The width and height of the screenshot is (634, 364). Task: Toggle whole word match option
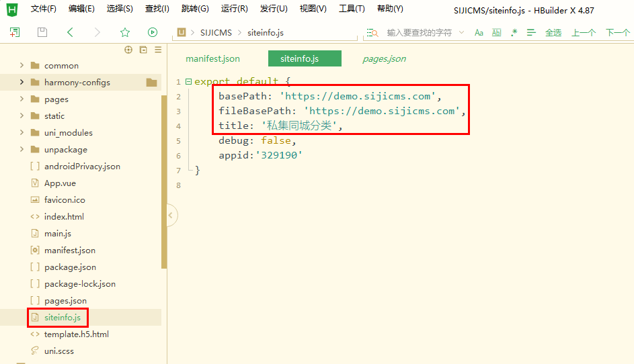point(497,33)
